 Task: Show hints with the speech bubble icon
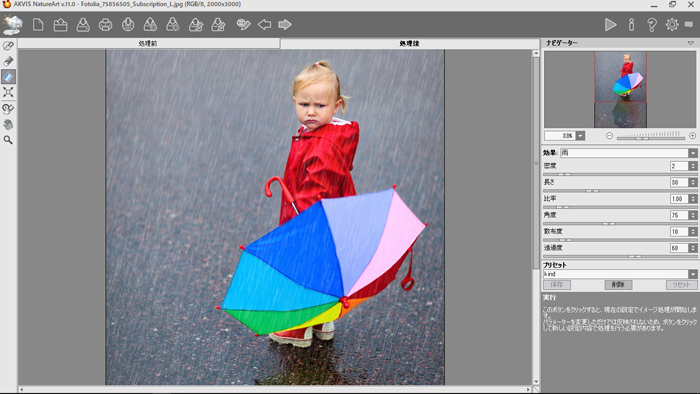point(689,25)
